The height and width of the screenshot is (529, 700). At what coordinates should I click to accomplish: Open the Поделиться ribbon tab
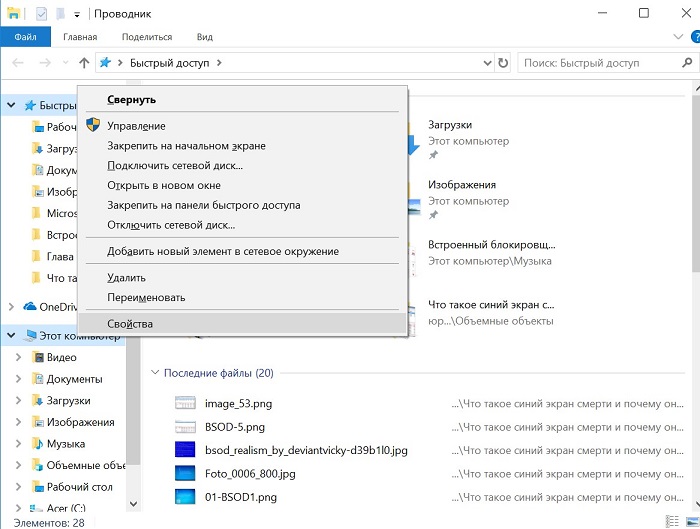pyautogui.click(x=147, y=37)
